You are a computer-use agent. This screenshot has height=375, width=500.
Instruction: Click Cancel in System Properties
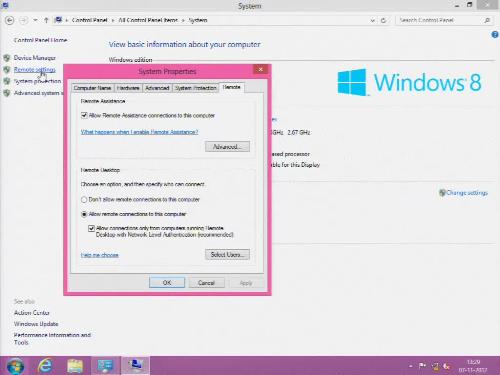[206, 283]
